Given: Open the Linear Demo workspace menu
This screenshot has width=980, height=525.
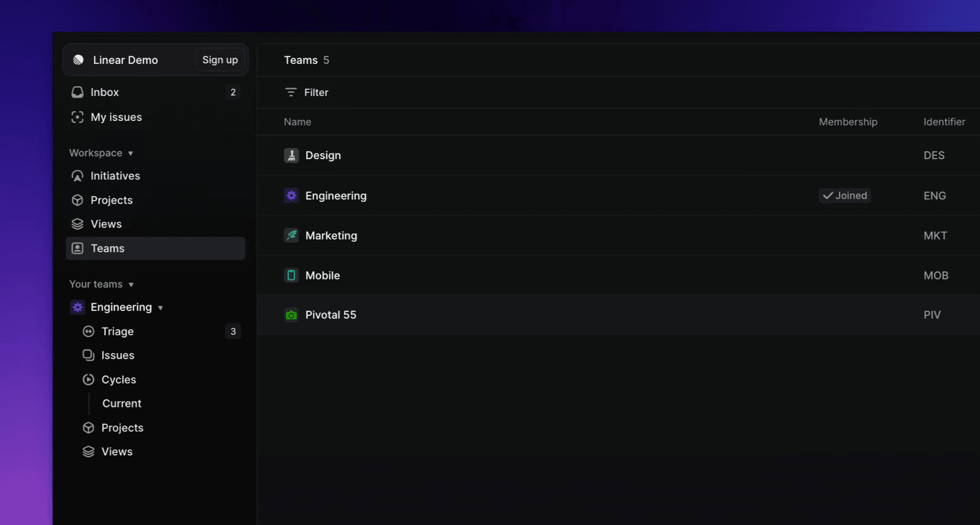Looking at the screenshot, I should point(125,60).
